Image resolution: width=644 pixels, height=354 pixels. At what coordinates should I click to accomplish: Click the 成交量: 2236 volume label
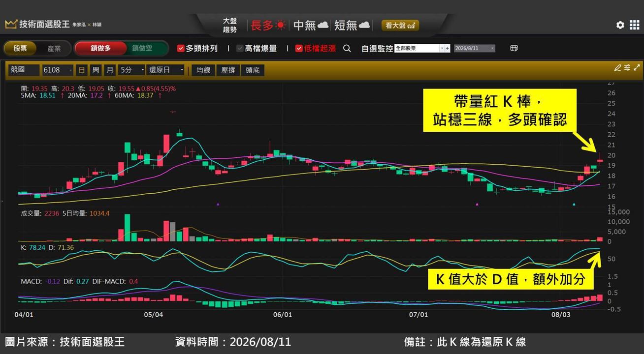[40, 213]
